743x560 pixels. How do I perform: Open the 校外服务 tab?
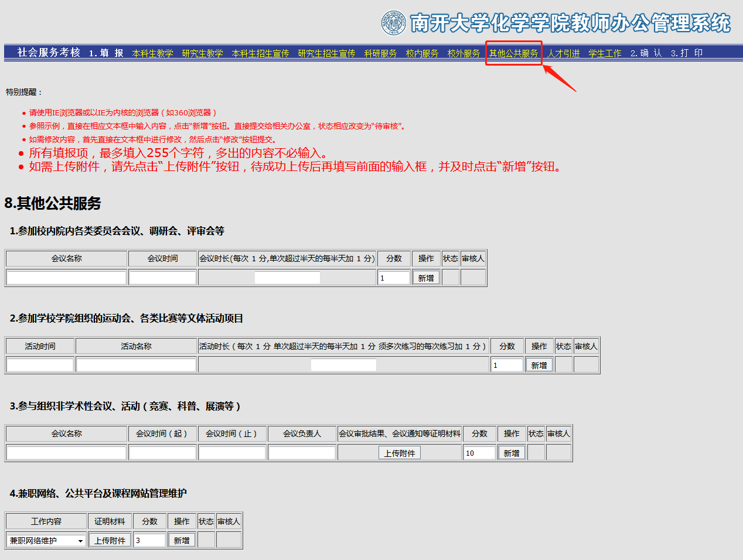(x=463, y=53)
